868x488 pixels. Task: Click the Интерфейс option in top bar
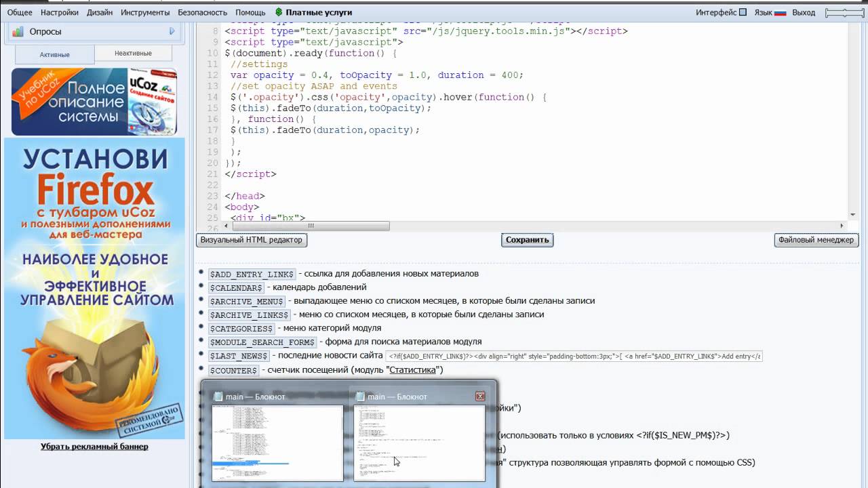[715, 12]
